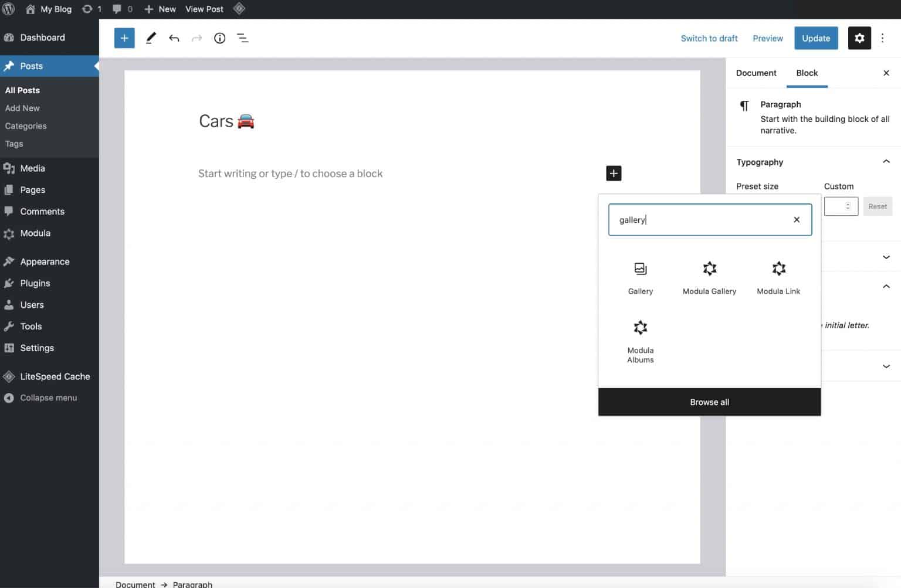This screenshot has height=588, width=901.
Task: Adjust the Custom size stepper
Action: click(x=848, y=206)
